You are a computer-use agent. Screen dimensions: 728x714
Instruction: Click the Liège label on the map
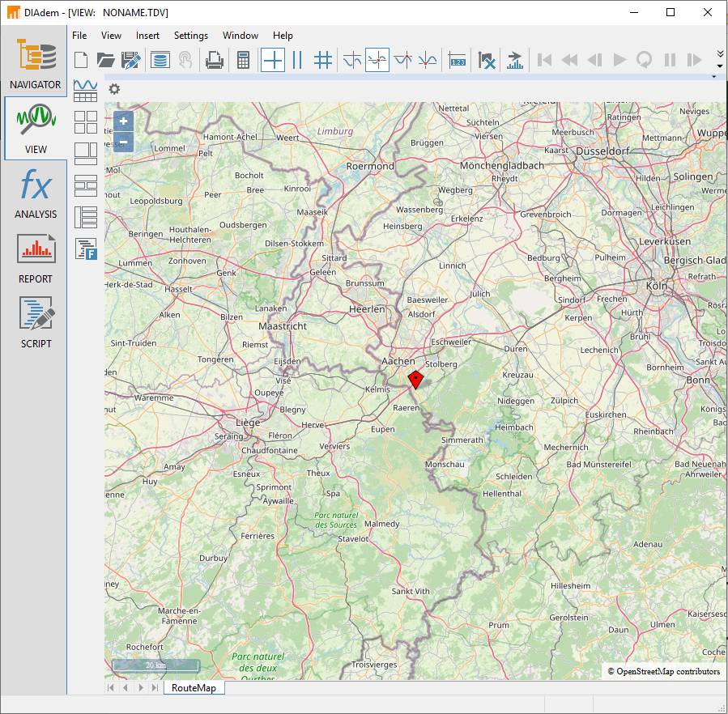click(248, 423)
